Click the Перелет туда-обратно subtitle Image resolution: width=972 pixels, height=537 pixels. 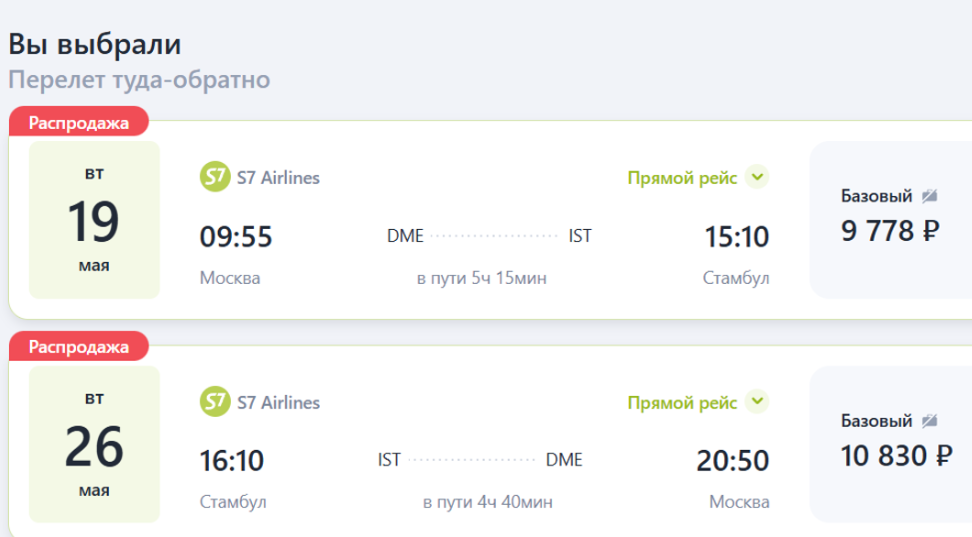[139, 79]
